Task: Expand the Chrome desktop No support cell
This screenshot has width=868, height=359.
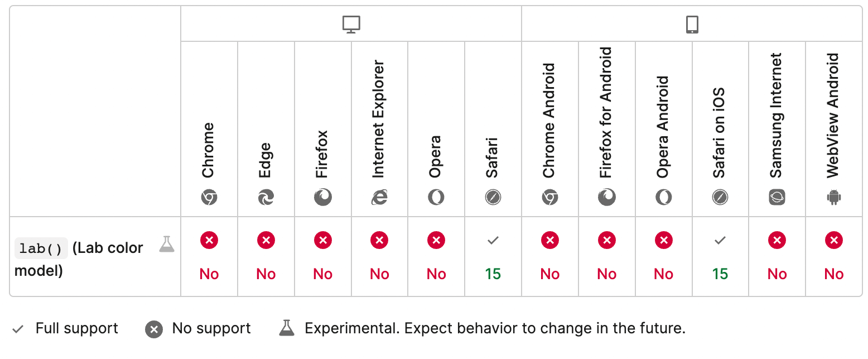Action: pos(209,257)
